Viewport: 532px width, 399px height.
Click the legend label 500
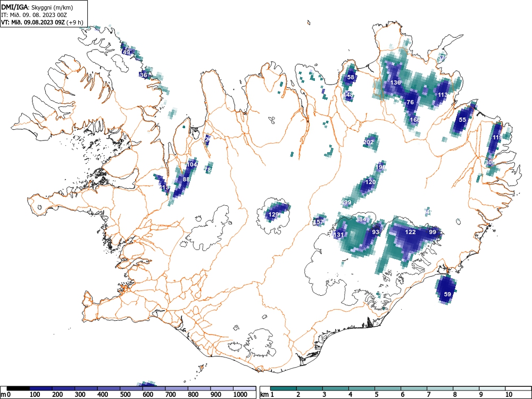click(x=125, y=394)
